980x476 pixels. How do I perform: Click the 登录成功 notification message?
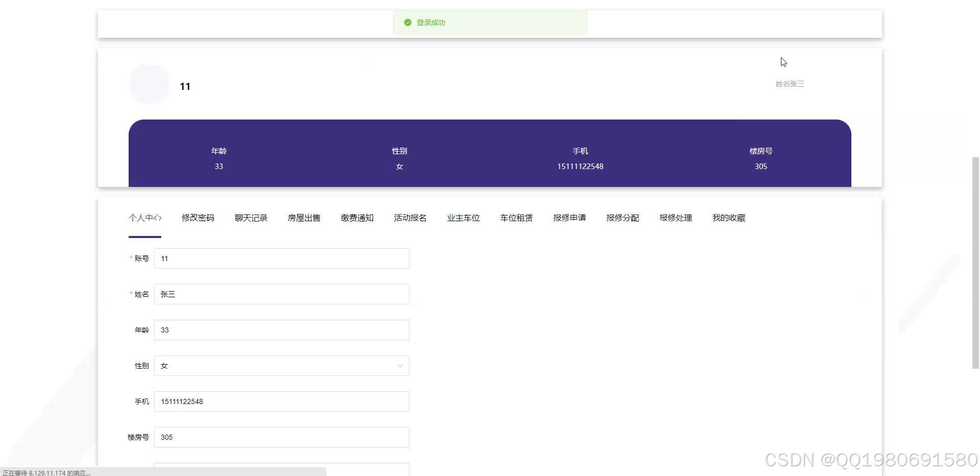pyautogui.click(x=490, y=22)
